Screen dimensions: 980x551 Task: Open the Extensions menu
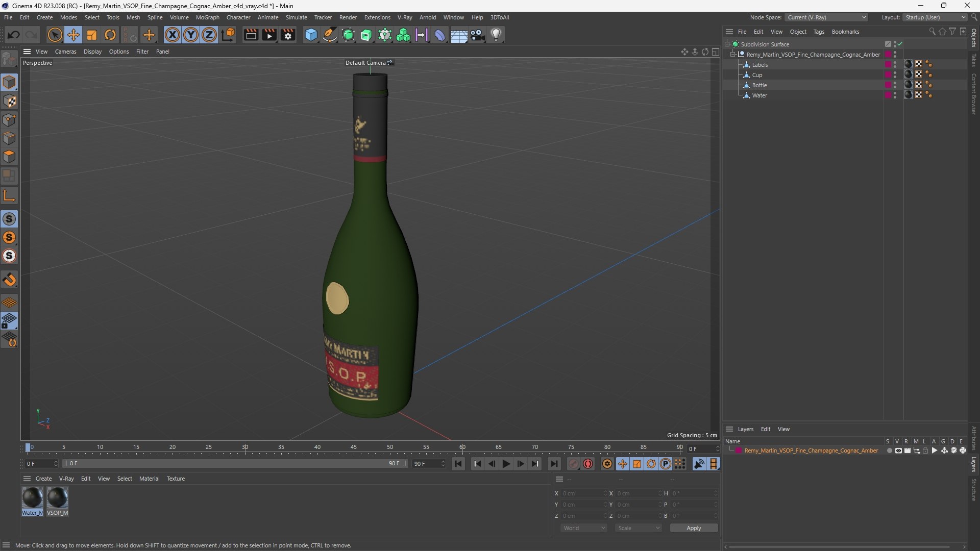tap(377, 17)
